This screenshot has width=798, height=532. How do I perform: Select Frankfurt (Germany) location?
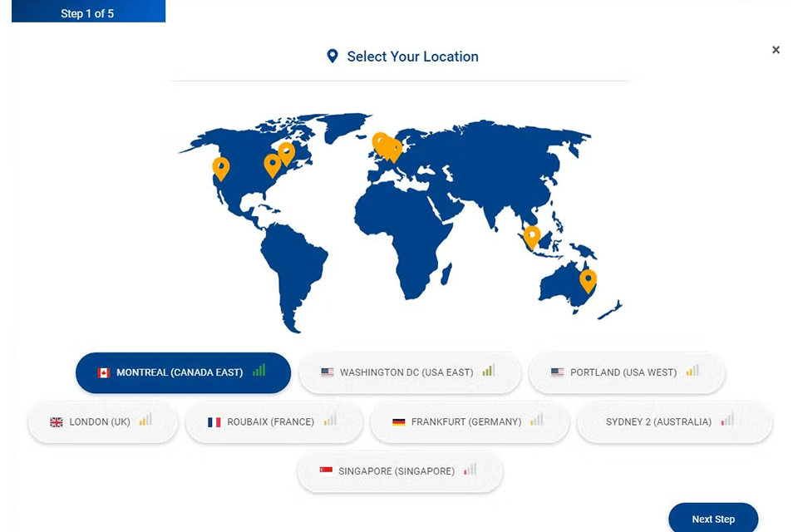(x=469, y=422)
